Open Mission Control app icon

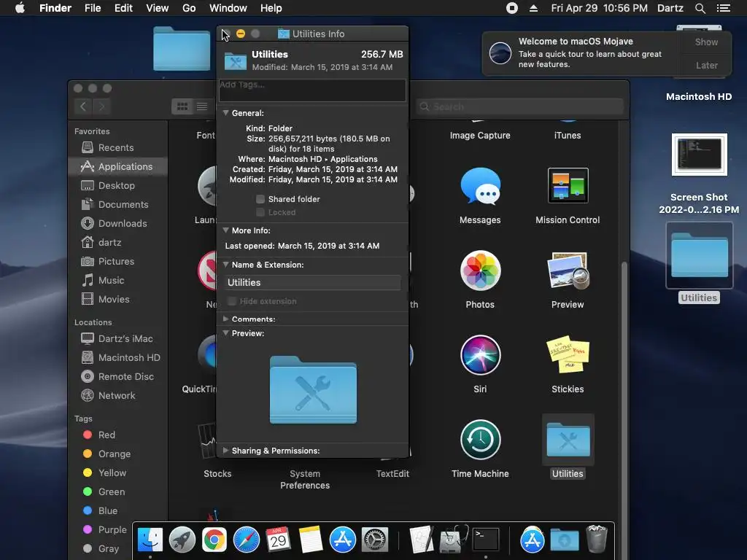[568, 186]
